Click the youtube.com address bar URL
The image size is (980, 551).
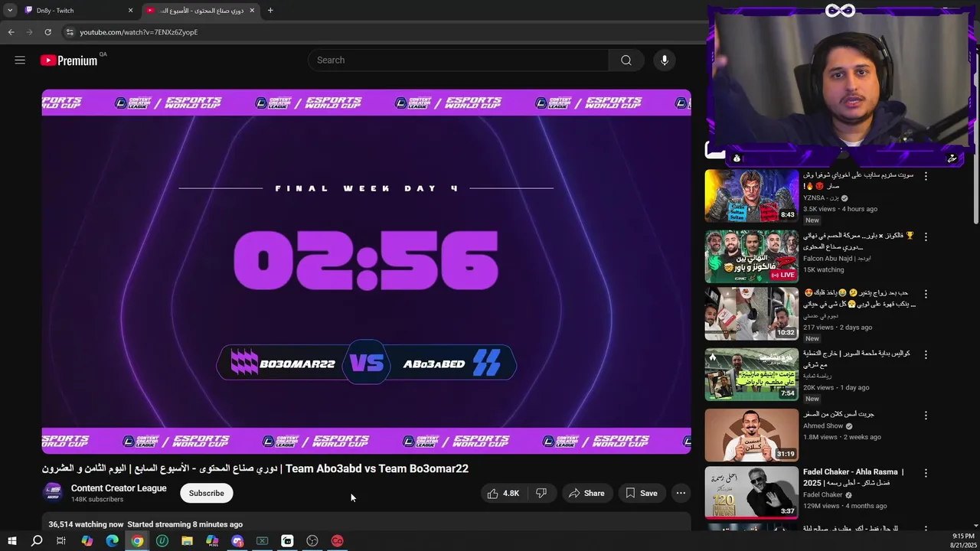(x=139, y=32)
